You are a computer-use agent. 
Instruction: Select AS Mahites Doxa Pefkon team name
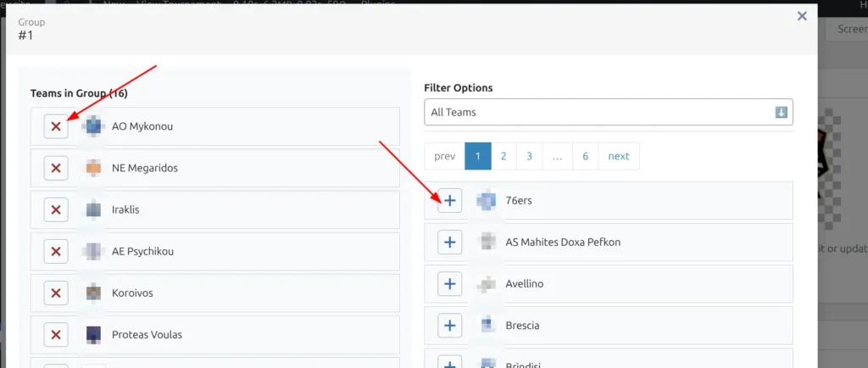coord(563,243)
